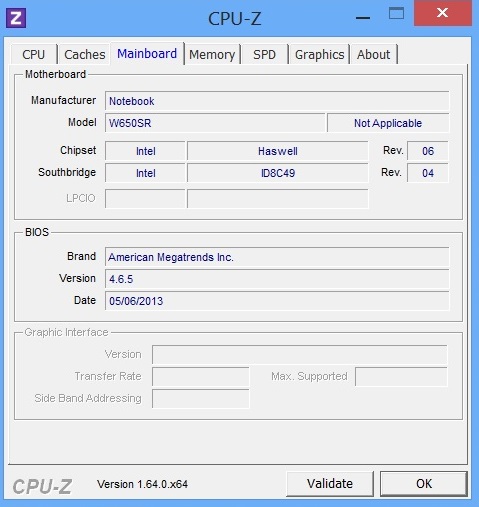Screen dimensions: 479x507
Task: Click the Graphic Interface Version field
Action: (299, 354)
